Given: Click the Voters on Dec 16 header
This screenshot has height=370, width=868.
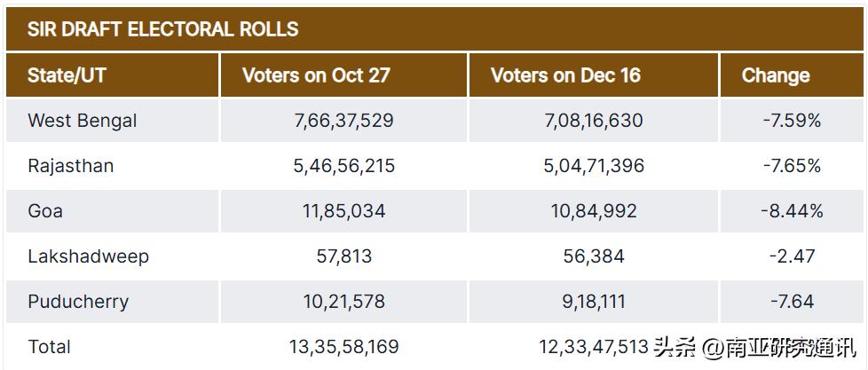Looking at the screenshot, I should click(x=565, y=75).
